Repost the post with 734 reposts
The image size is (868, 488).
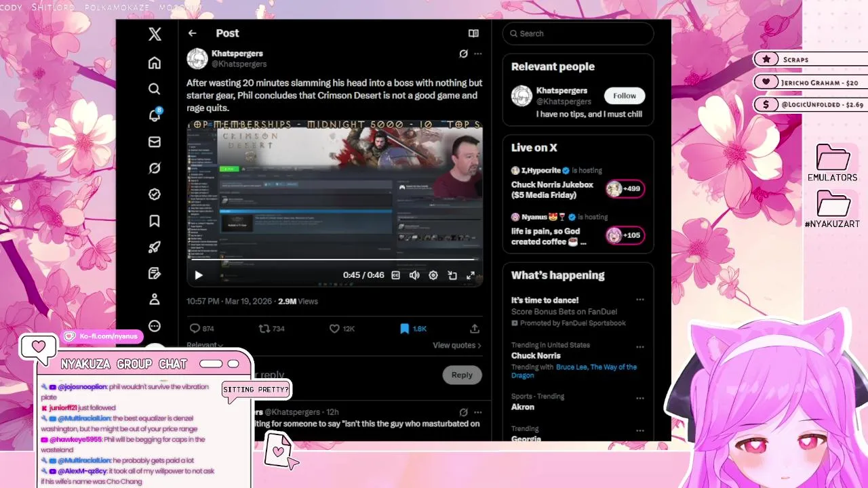coord(272,328)
